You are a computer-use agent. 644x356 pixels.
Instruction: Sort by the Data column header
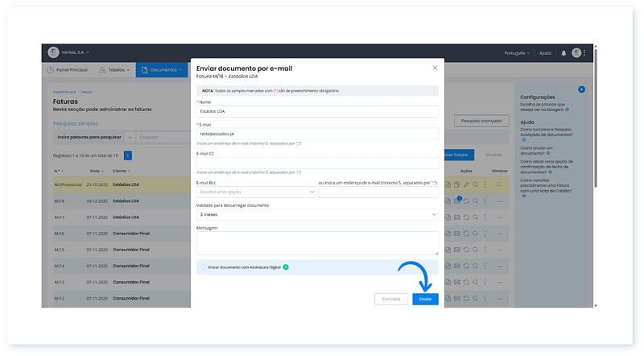pyautogui.click(x=97, y=171)
